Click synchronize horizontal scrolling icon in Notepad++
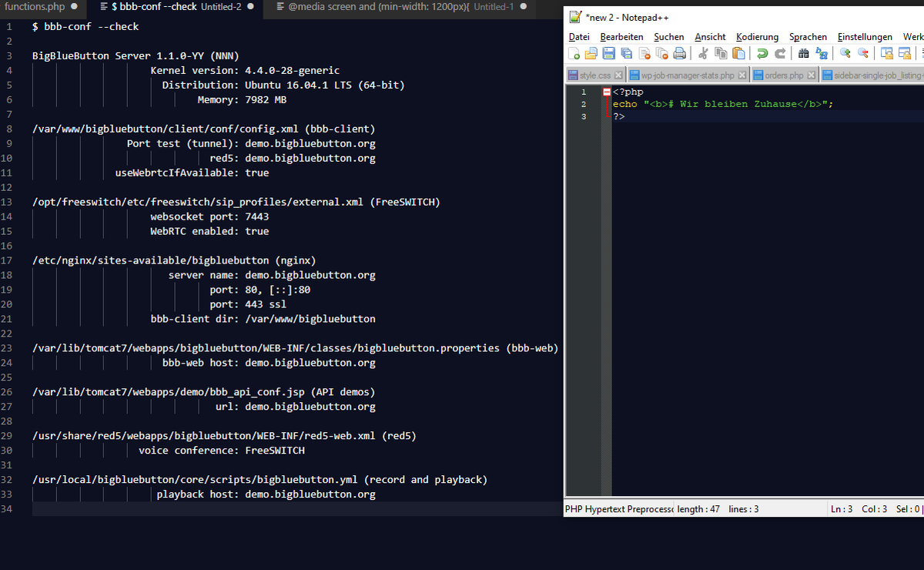This screenshot has height=570, width=924. [905, 53]
